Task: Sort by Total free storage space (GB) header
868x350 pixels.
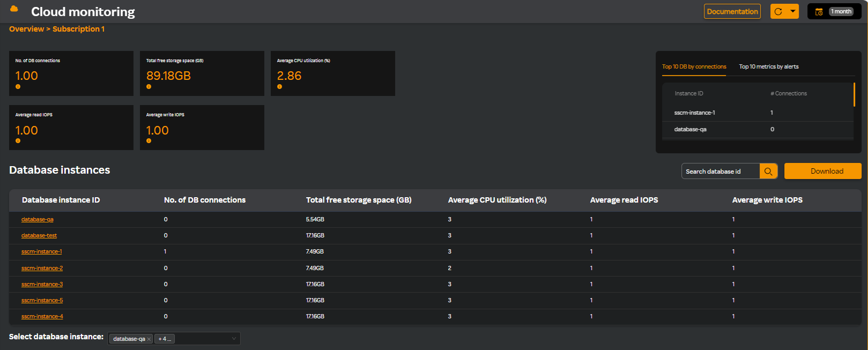Action: pos(359,200)
